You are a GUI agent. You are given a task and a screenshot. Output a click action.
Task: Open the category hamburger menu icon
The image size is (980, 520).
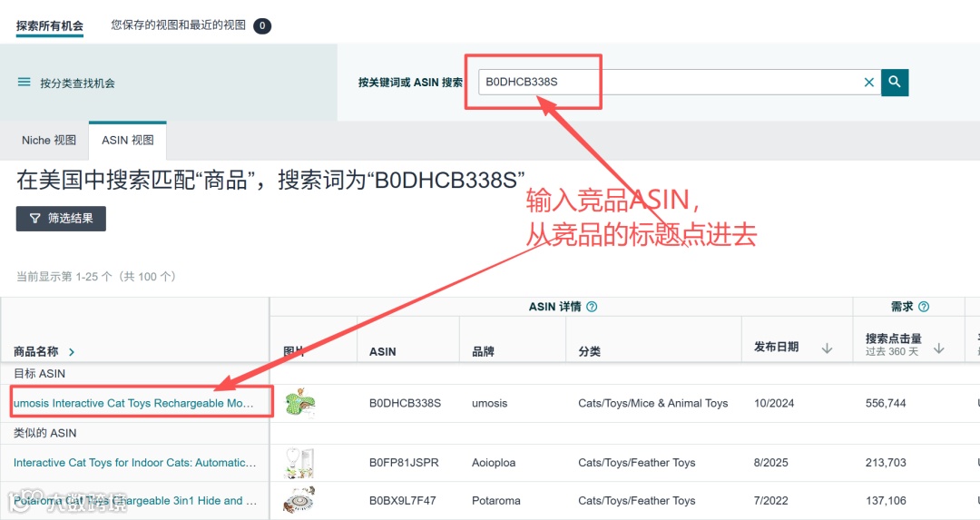[24, 82]
